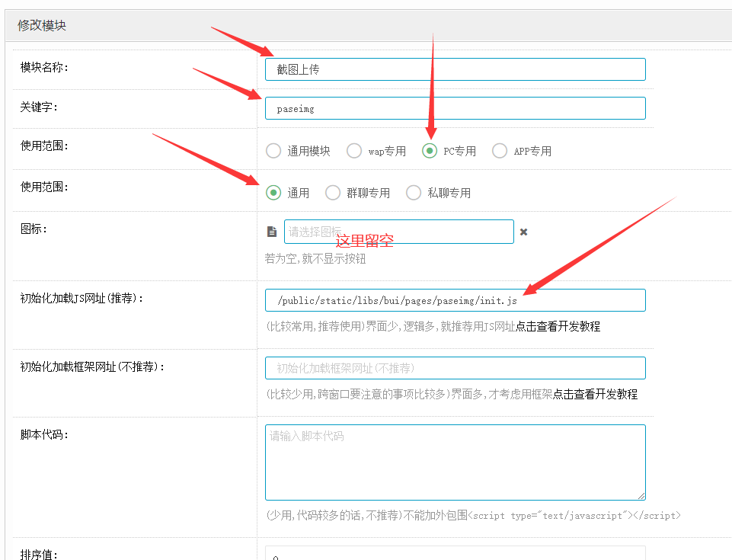This screenshot has height=560, width=732.
Task: Open 点击查看开发教程 link under the JS网址 field
Action: coord(558,326)
